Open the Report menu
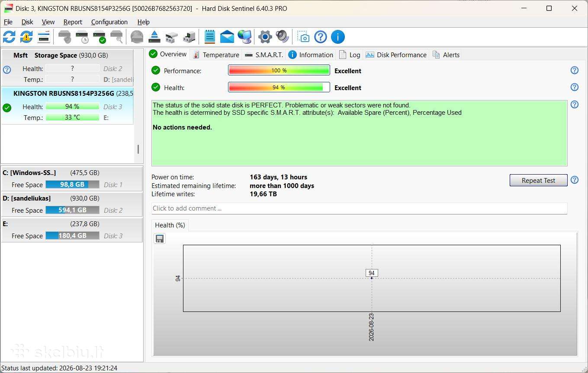588x373 pixels. click(x=73, y=22)
